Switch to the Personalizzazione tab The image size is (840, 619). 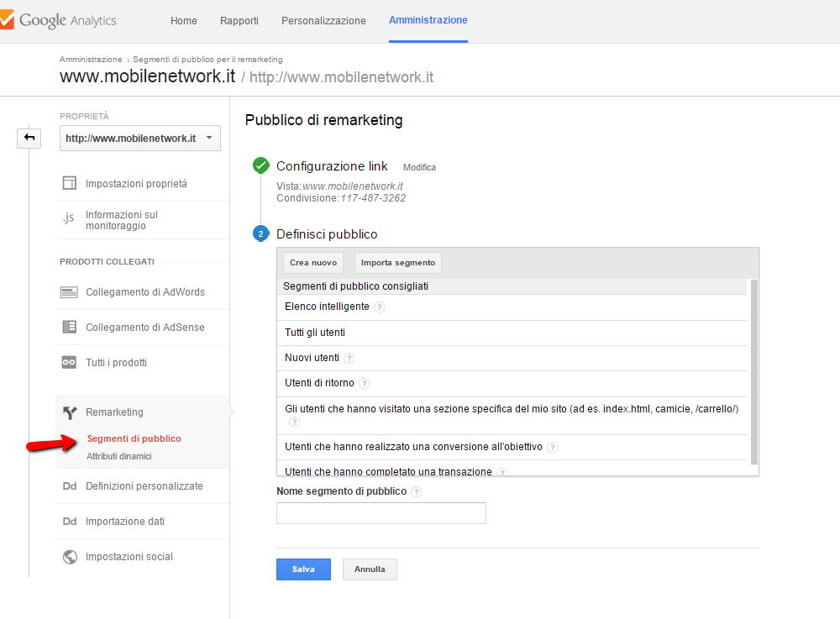323,21
